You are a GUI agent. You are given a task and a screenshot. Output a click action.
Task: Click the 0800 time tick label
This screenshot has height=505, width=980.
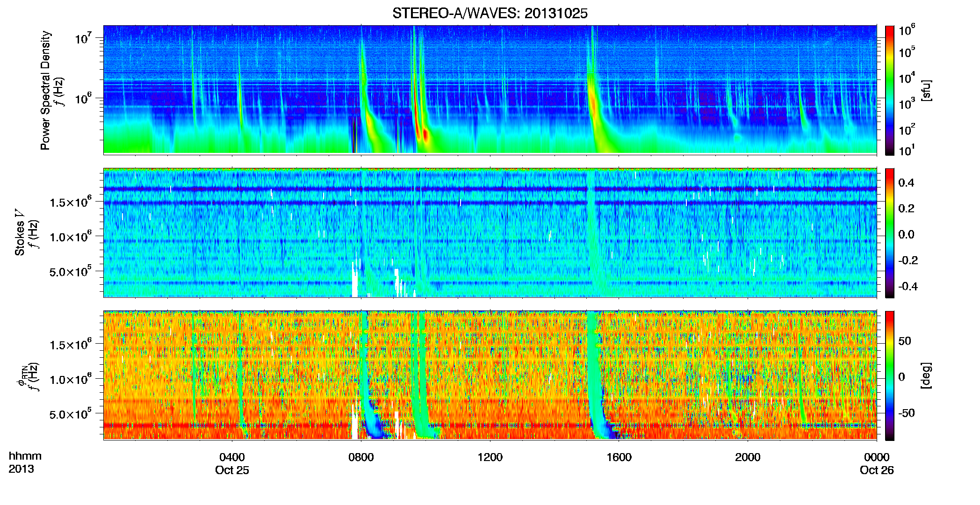point(361,457)
